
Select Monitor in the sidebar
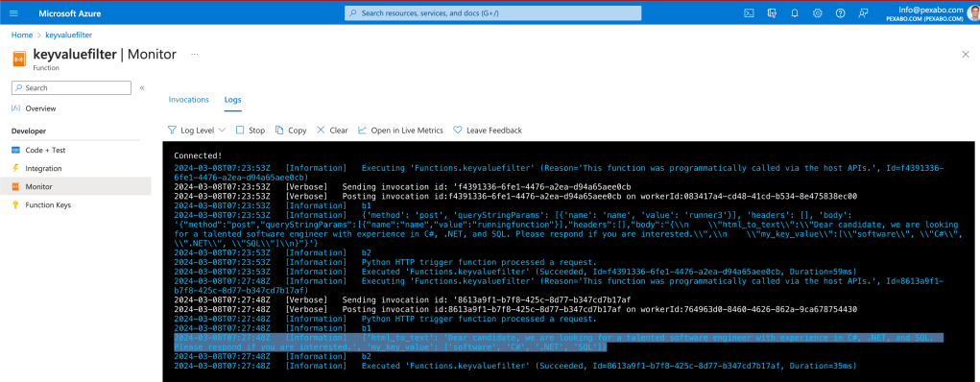pos(75,186)
